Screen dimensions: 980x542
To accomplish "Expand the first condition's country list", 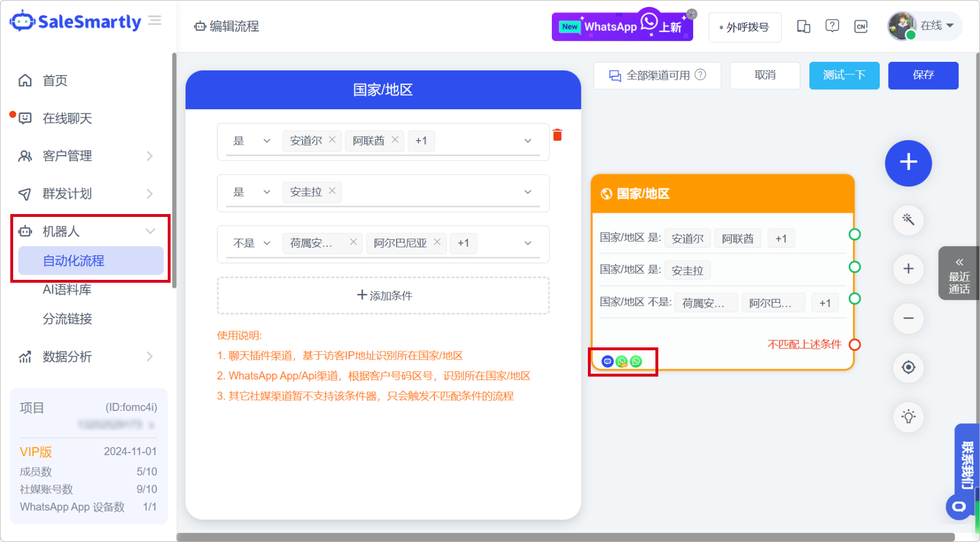I will coord(528,141).
